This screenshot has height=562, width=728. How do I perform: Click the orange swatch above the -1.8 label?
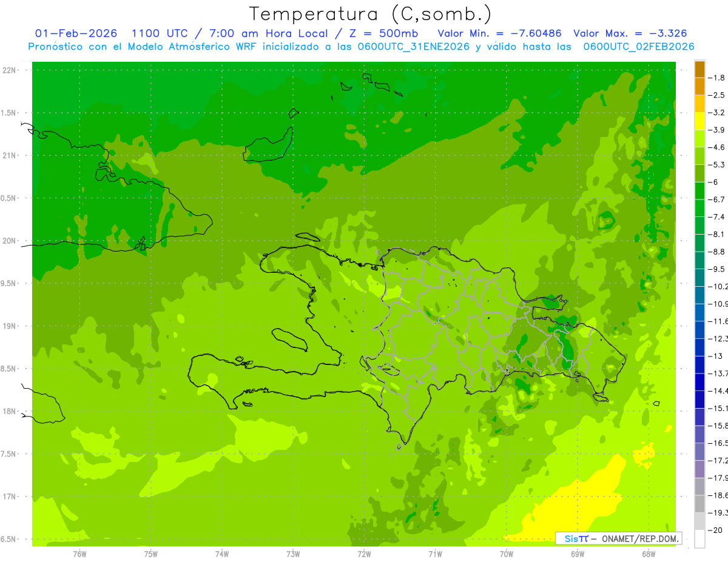tap(699, 69)
